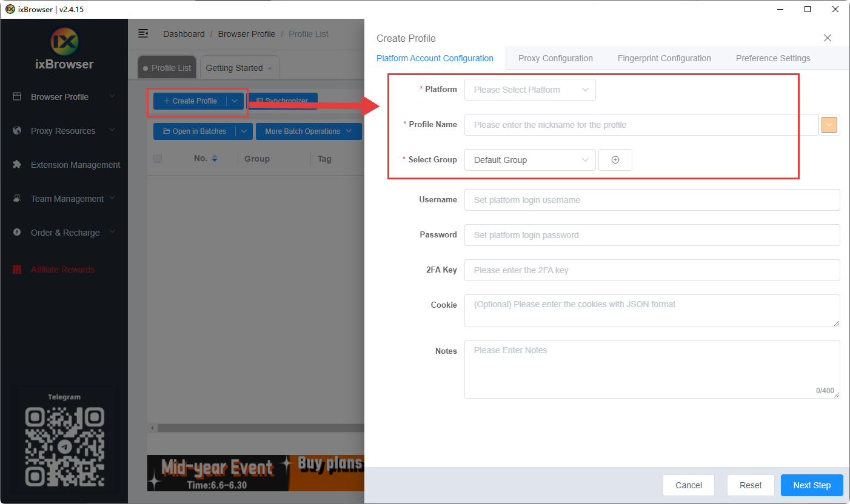This screenshot has height=504, width=850.
Task: Click the sidebar collapse menu icon
Action: pyautogui.click(x=143, y=34)
